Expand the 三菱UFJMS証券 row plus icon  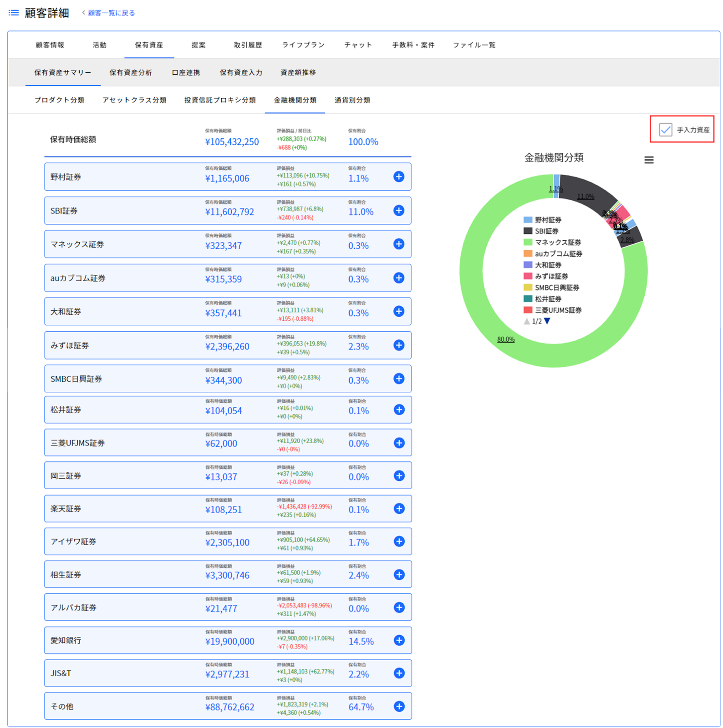pos(399,443)
